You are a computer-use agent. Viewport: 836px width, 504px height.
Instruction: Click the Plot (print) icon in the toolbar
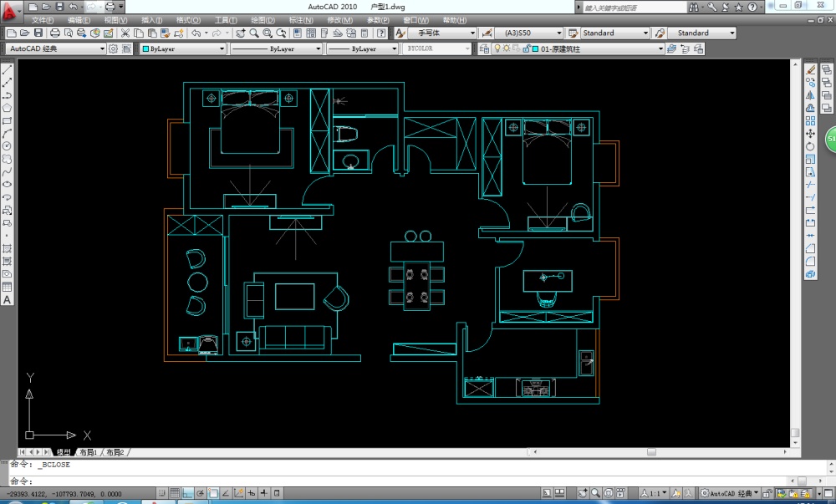(55, 33)
